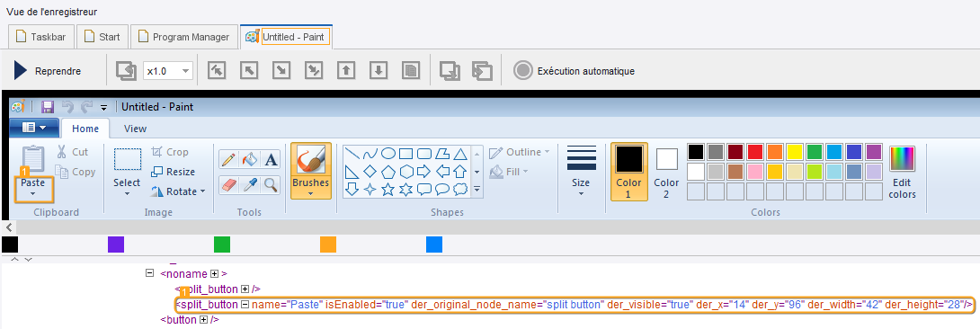The width and height of the screenshot is (980, 329).
Task: Select the Magnifier tool
Action: [x=271, y=184]
